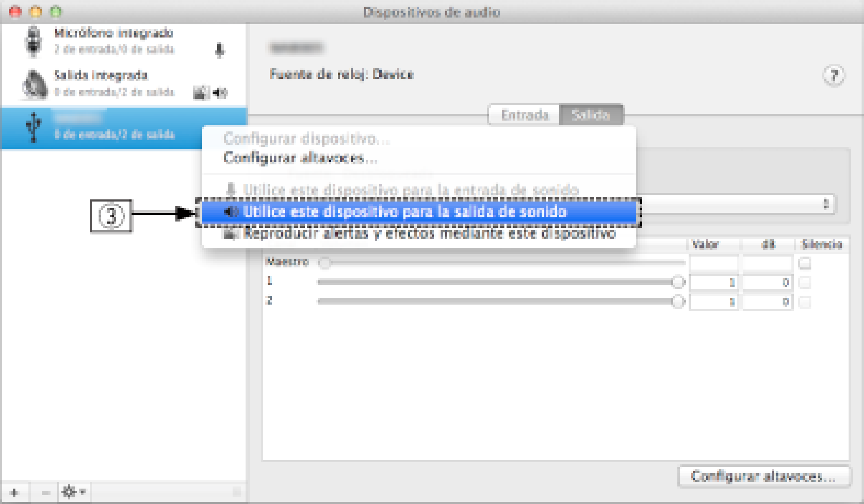Open the gear action dropdown menu
Image resolution: width=864 pixels, height=504 pixels.
pos(73,492)
